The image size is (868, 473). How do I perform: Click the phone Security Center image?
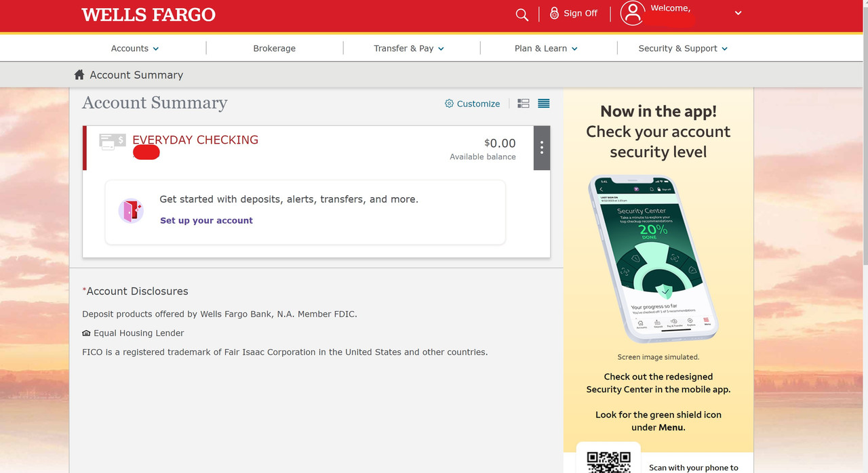point(654,260)
